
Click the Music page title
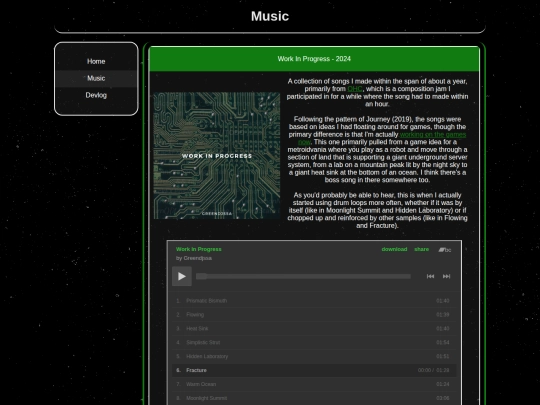270,16
